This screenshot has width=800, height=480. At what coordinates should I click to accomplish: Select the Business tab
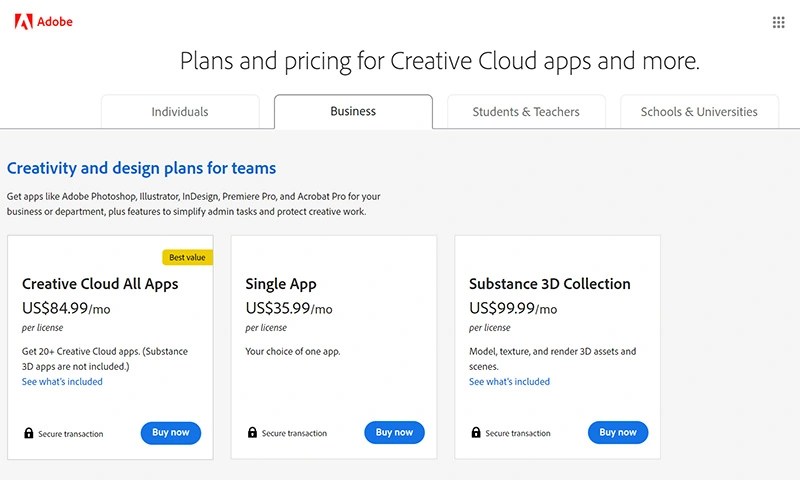tap(353, 112)
